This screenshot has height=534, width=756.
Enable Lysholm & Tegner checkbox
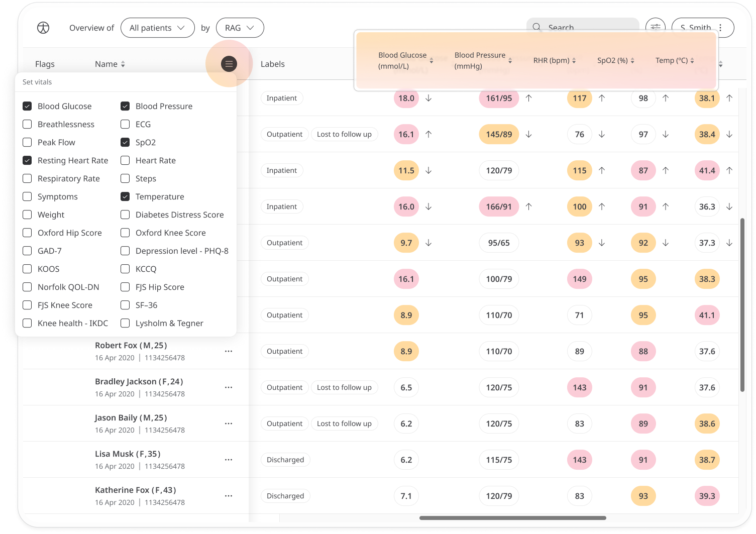(x=125, y=323)
